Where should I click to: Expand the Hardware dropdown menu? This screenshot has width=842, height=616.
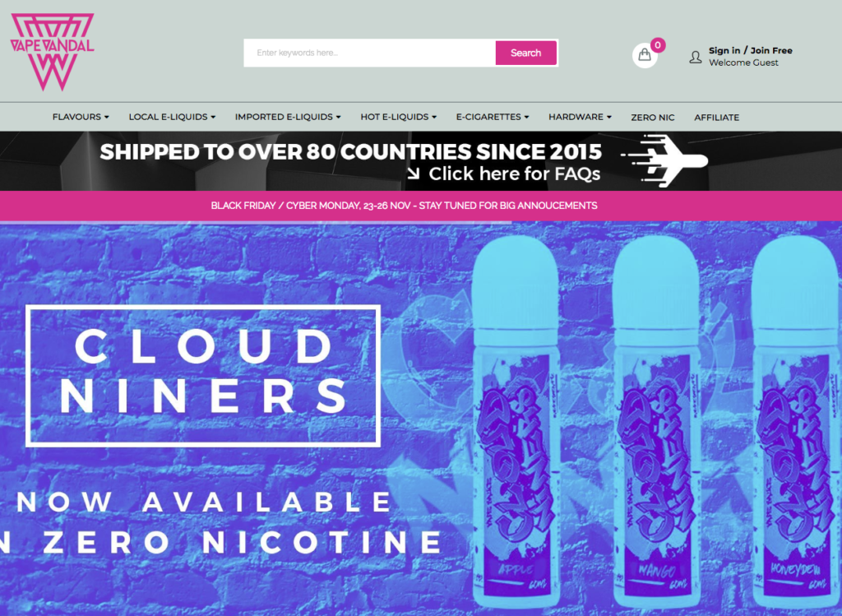pos(580,117)
